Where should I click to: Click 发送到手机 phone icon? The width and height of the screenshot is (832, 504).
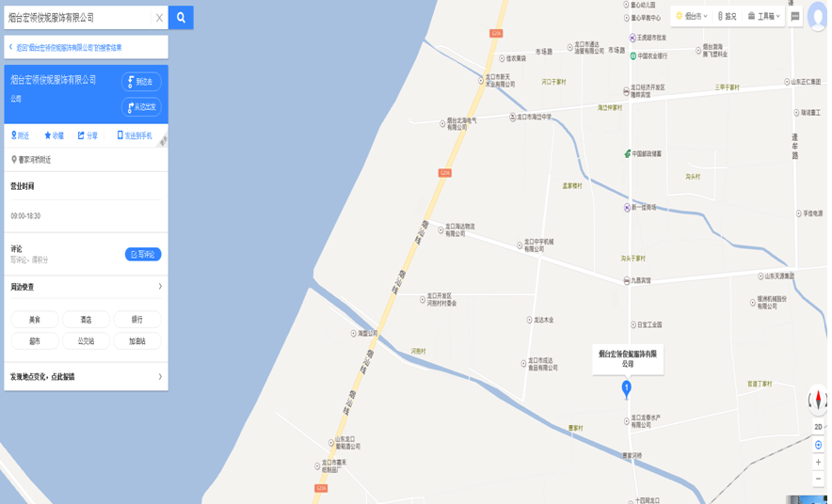point(120,135)
